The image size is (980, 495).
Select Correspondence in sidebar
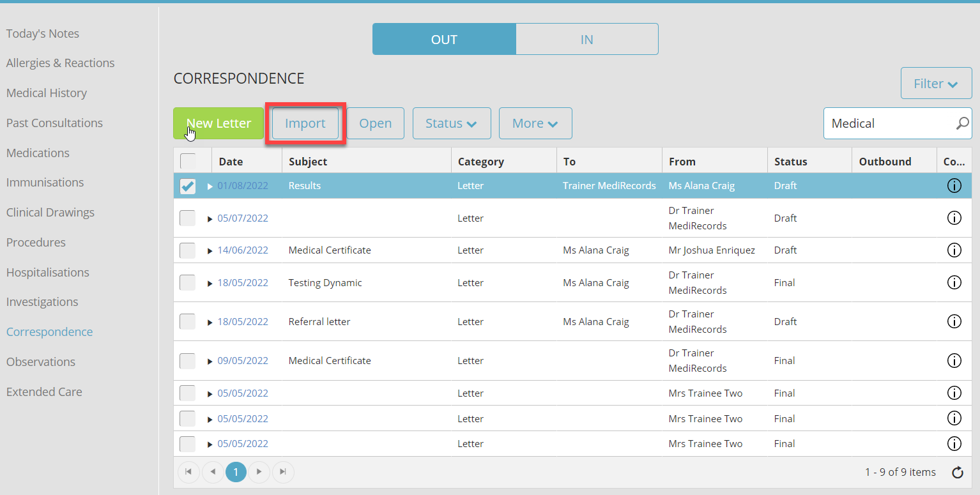pos(50,331)
